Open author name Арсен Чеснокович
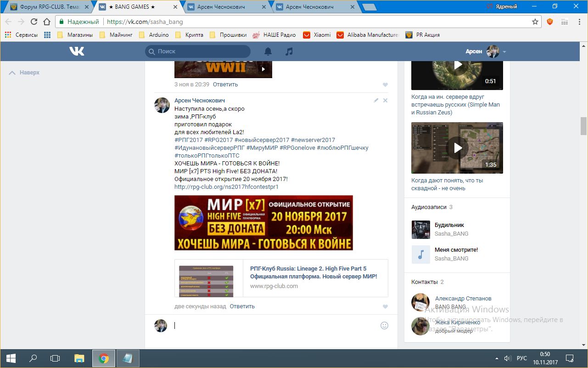 coord(200,101)
